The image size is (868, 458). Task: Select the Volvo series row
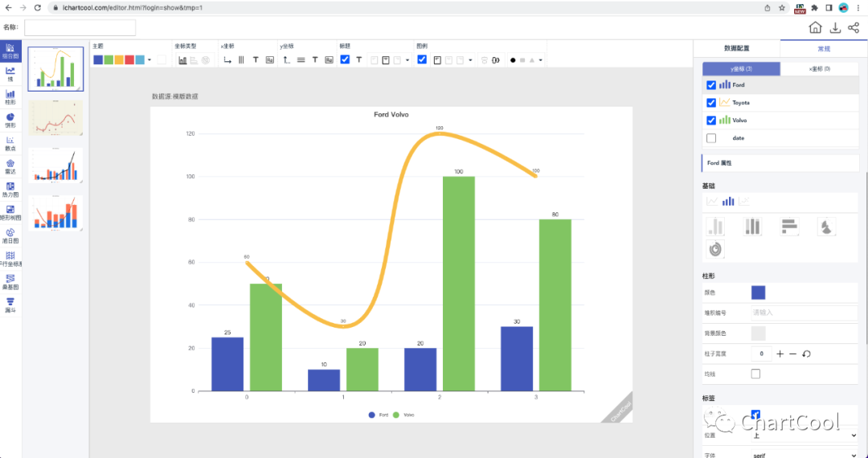pos(739,121)
